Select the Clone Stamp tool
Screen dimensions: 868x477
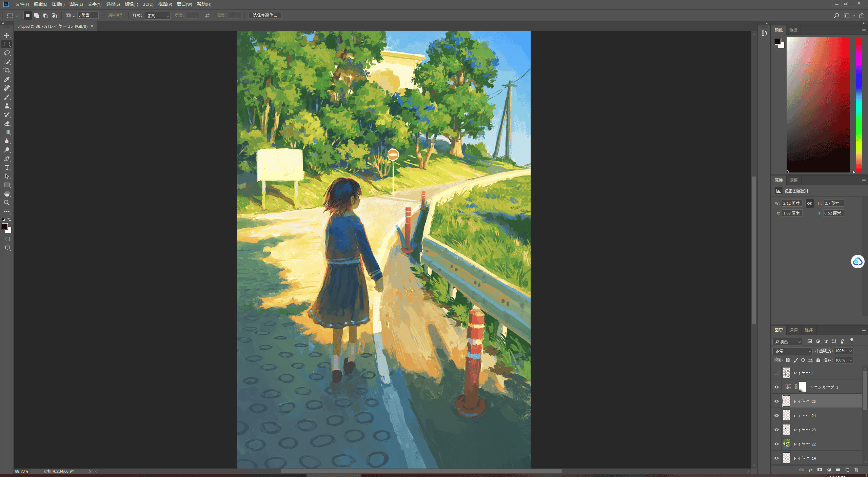pos(7,106)
